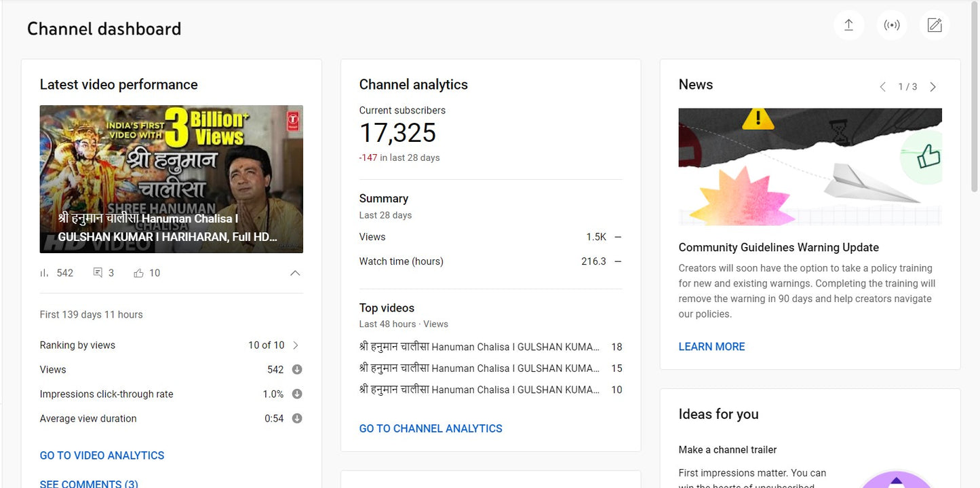Expand Ranking by views chevron
Viewport: 980px width, 488px height.
click(x=296, y=345)
